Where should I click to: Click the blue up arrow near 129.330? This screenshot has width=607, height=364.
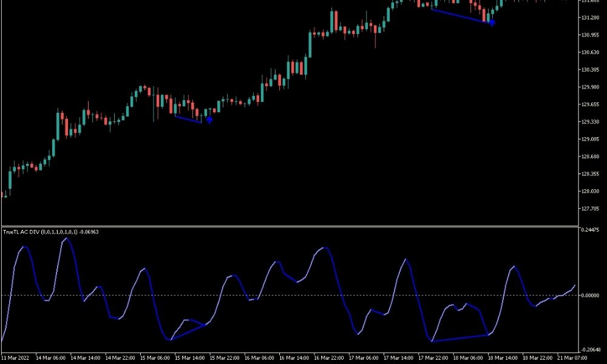(x=209, y=120)
